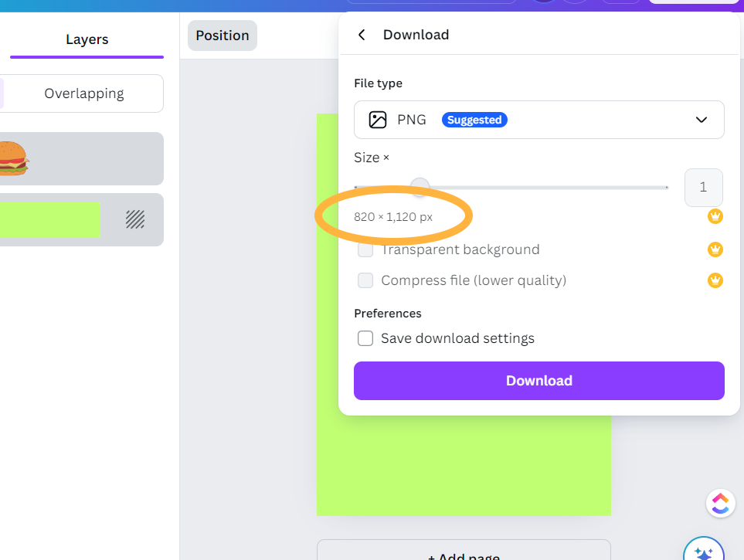Open the sparkle Canva Assistant button
Screen dimensions: 744x560
click(703, 552)
